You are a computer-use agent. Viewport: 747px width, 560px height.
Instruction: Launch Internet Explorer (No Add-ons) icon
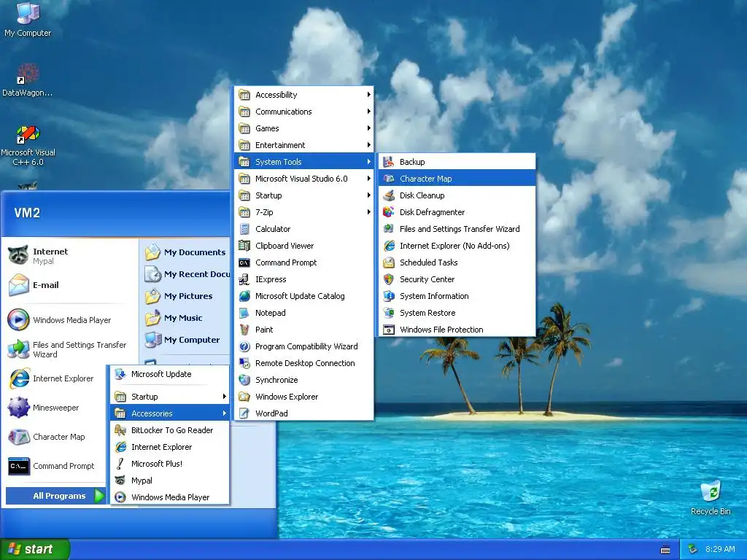click(389, 246)
